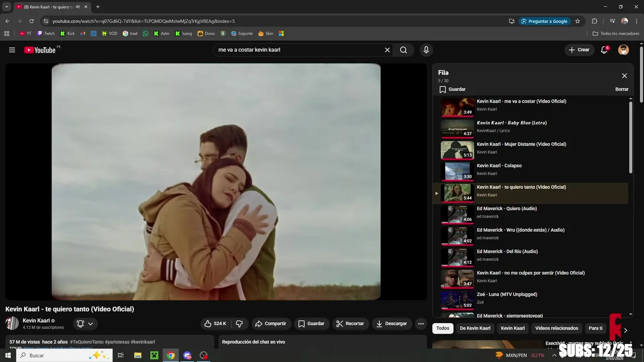This screenshot has width=644, height=362.
Task: Close the Fila queue panel
Action: [x=624, y=76]
